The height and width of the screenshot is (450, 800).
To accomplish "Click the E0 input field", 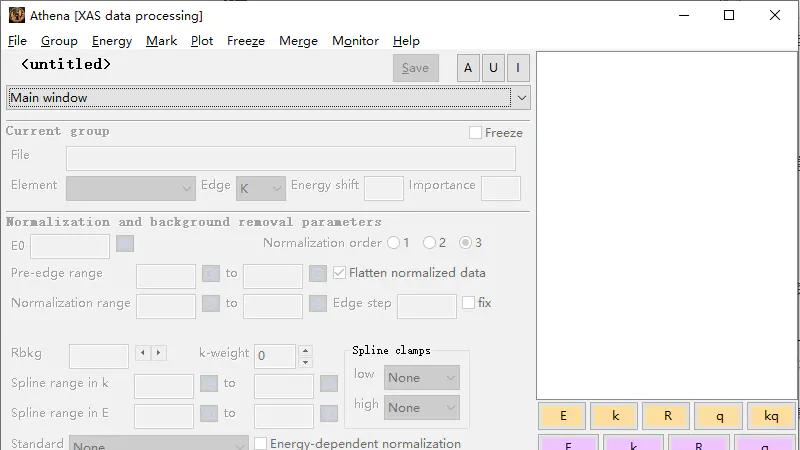I will tap(70, 246).
